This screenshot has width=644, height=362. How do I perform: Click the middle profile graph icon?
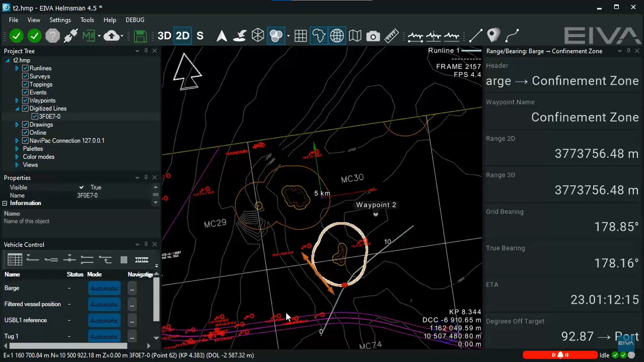click(x=433, y=36)
